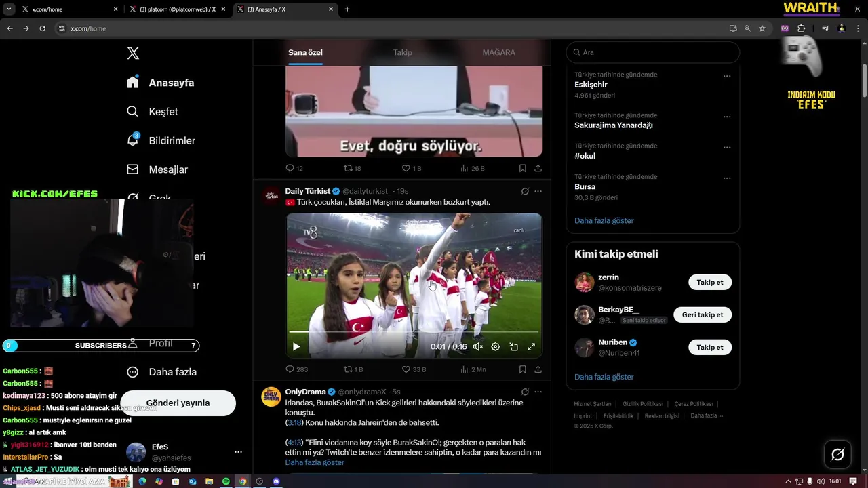Screen dimensions: 868x488
Task: View analytics of Daily Türkist post
Action: coord(465,369)
